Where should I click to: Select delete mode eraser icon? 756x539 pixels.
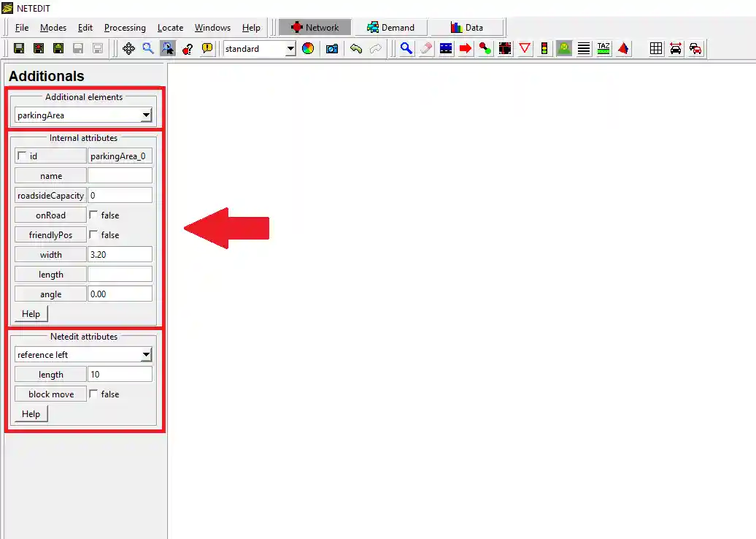point(426,49)
